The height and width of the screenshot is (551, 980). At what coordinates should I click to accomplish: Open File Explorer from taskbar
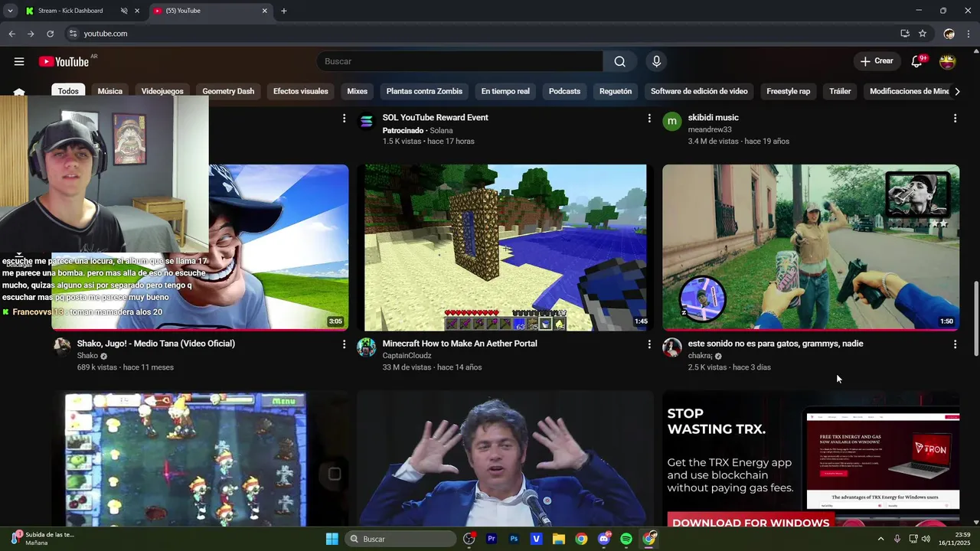pos(559,539)
